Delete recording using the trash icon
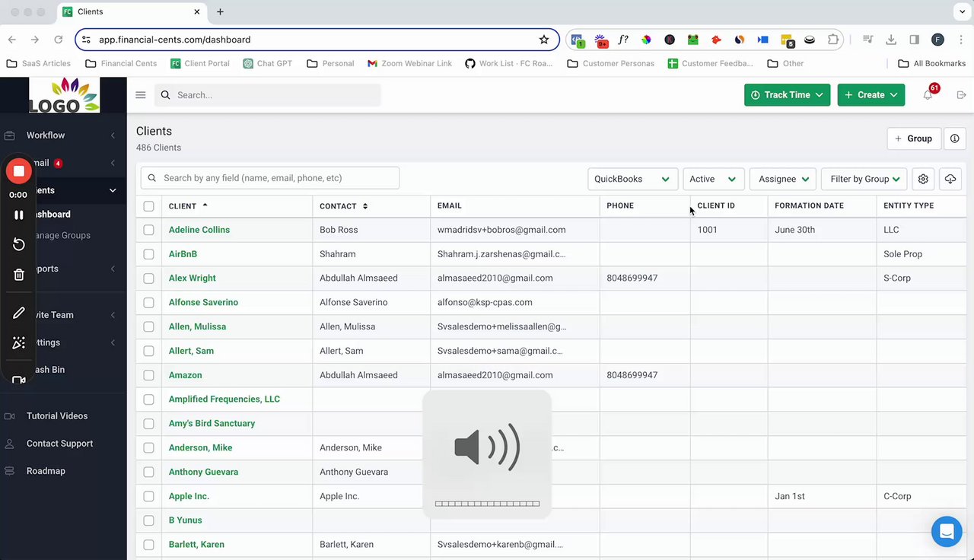 [x=19, y=275]
